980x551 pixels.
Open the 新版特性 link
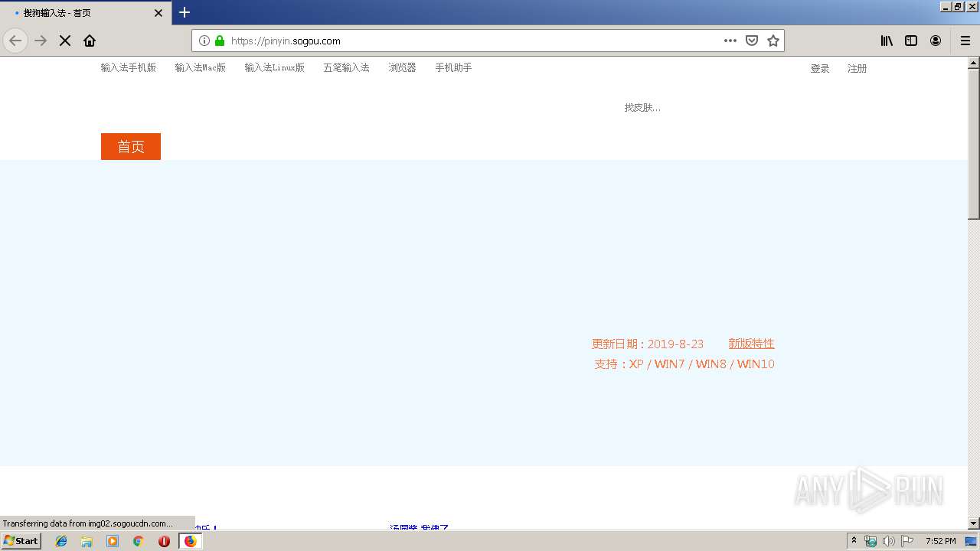click(x=751, y=344)
